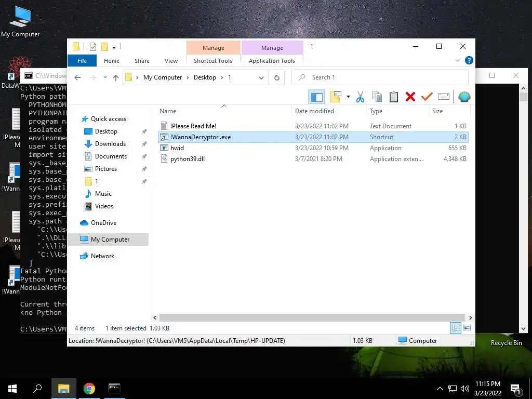
Task: Open the Recent locations dropdown
Action: point(105,77)
